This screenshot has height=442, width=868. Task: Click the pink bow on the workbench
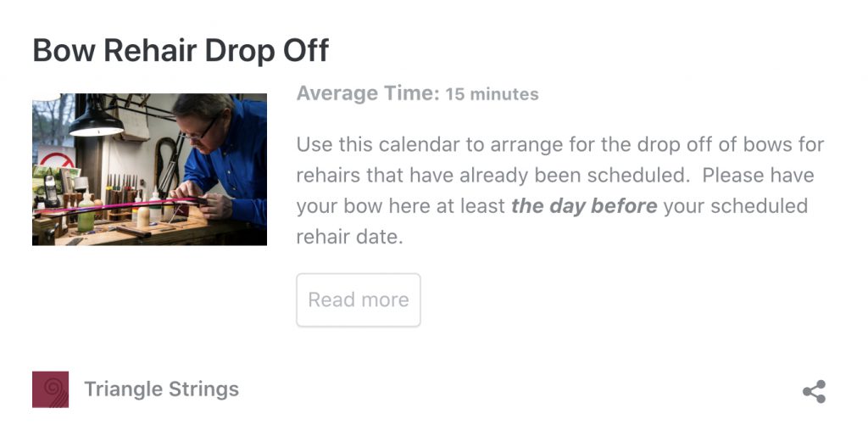point(119,205)
